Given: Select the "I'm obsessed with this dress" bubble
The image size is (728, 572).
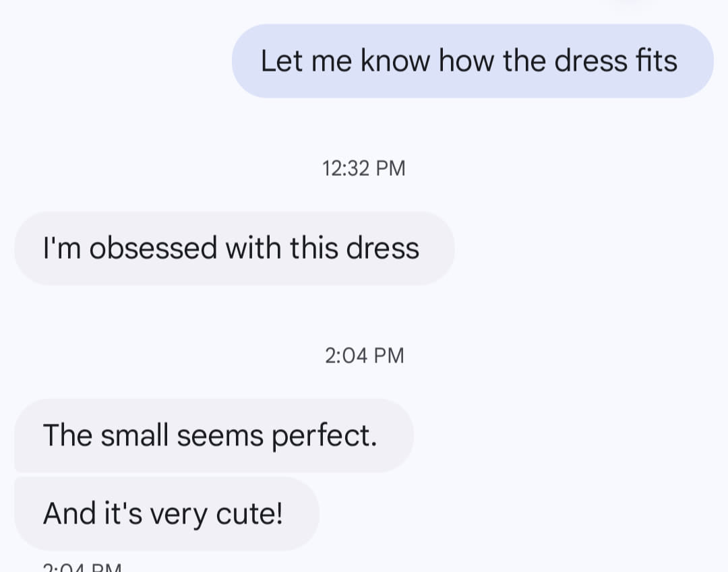Looking at the screenshot, I should tap(233, 249).
